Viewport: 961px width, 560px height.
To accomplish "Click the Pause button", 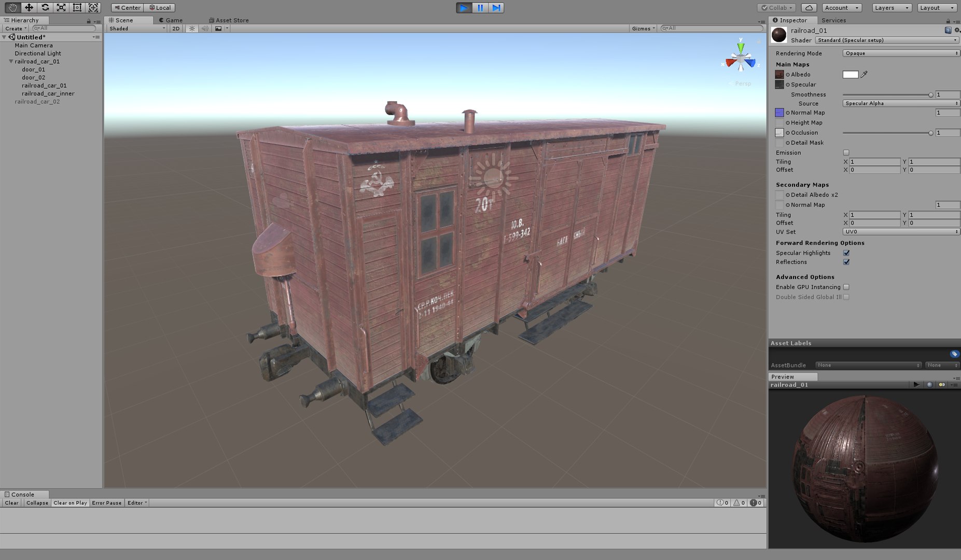I will [480, 8].
